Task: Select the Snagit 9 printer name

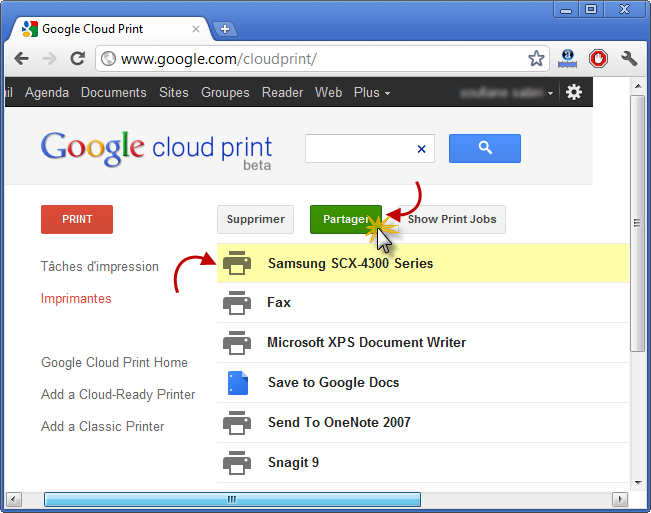Action: pyautogui.click(x=294, y=462)
